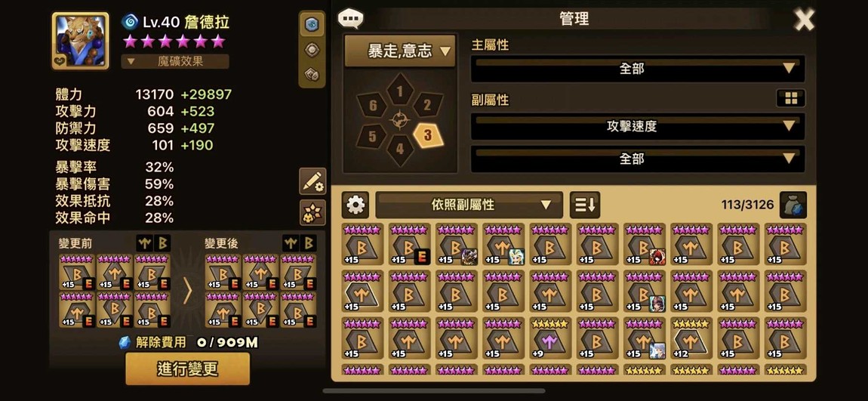The width and height of the screenshot is (868, 401).
Task: Open the 依照副屬性 sorting menu
Action: pyautogui.click(x=469, y=205)
